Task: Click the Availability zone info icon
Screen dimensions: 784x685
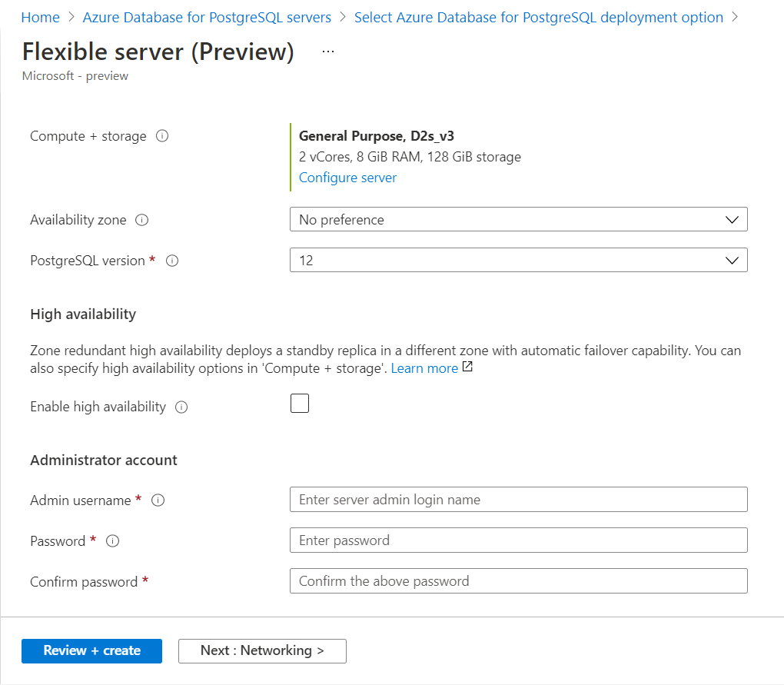Action: (141, 220)
